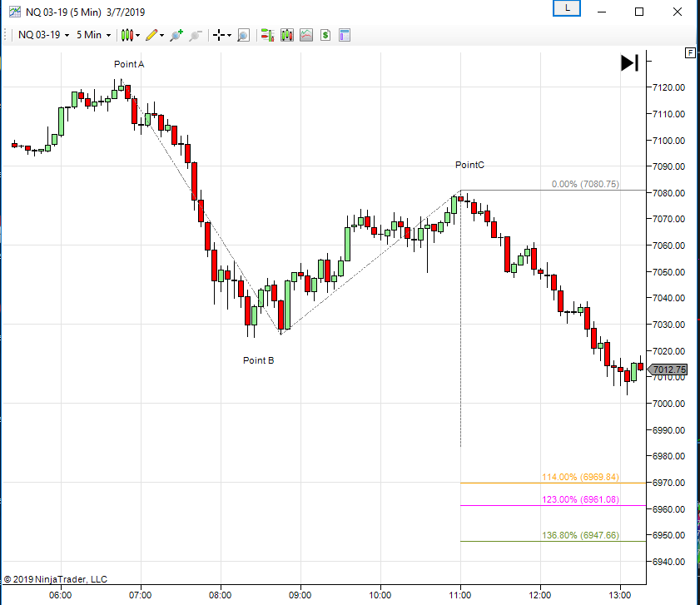
Task: Select the crosshair cursor tool
Action: coord(219,35)
